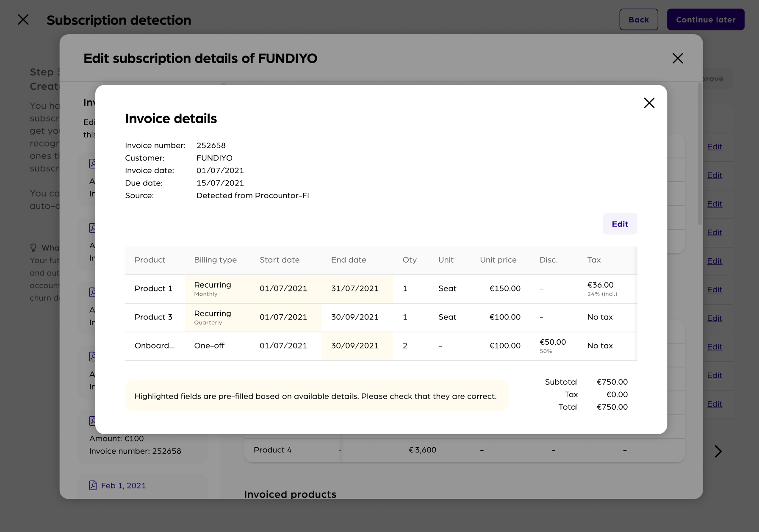This screenshot has width=759, height=532.
Task: Click Product 1 tax amount €36.00
Action: [x=600, y=285]
